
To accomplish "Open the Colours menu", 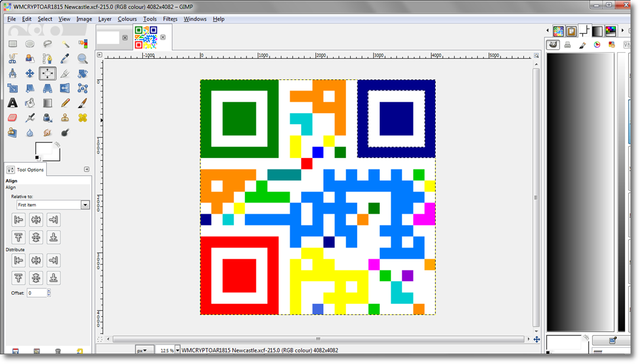I will [127, 19].
